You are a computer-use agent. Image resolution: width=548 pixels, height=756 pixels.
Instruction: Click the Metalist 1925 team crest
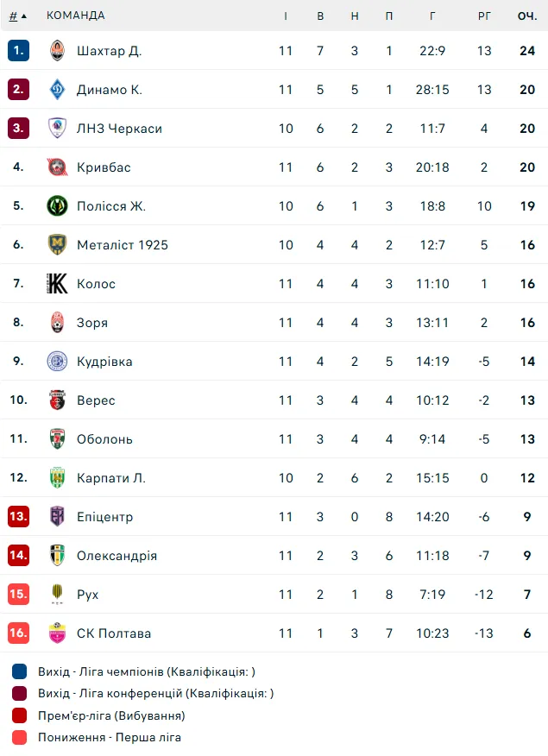coord(57,245)
